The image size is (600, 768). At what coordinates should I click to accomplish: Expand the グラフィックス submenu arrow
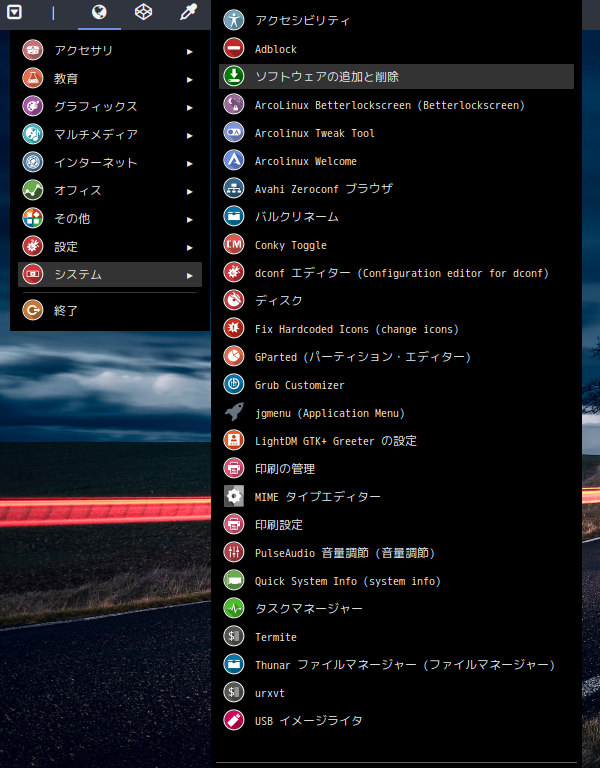(x=190, y=107)
